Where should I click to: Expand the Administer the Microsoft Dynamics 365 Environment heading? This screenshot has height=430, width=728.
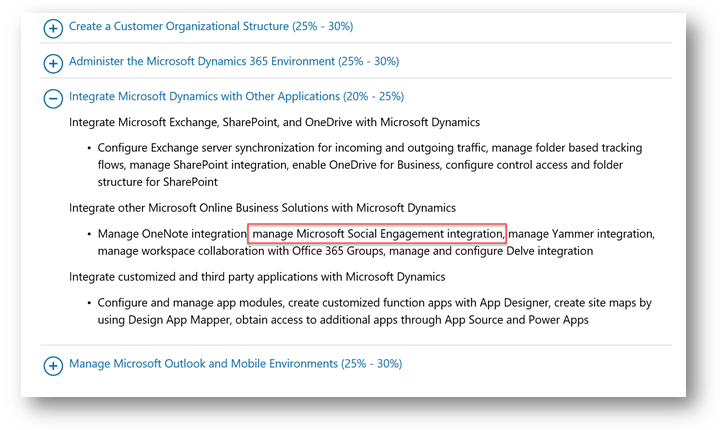point(233,62)
